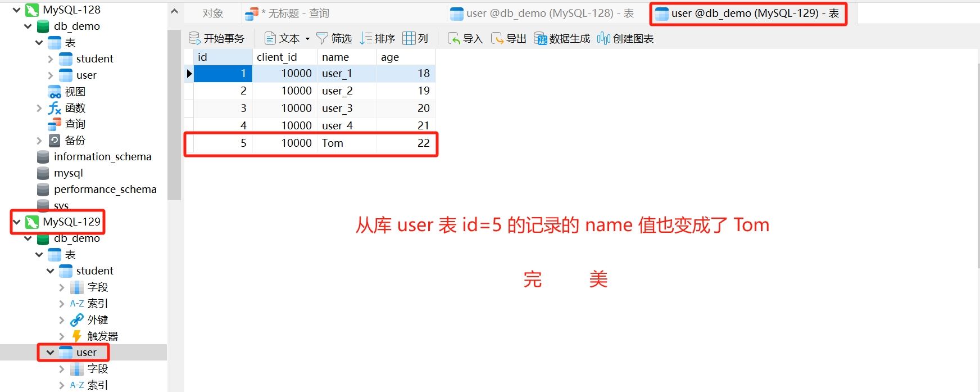Click the 导入 import toolbar button

pyautogui.click(x=465, y=38)
